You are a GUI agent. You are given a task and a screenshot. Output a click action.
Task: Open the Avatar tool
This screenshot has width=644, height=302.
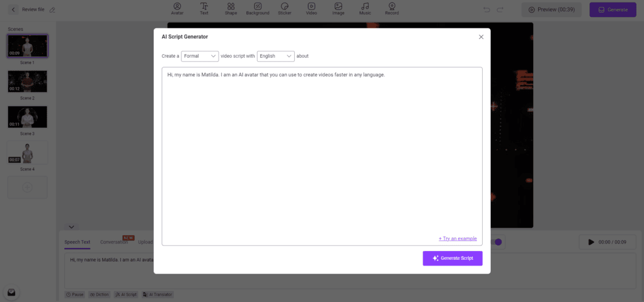(x=178, y=9)
